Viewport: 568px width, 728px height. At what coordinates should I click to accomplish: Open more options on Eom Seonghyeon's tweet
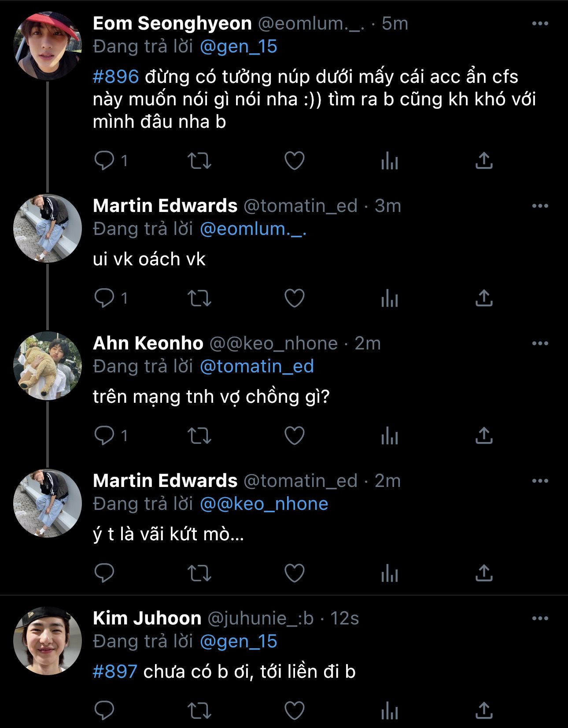[x=540, y=24]
